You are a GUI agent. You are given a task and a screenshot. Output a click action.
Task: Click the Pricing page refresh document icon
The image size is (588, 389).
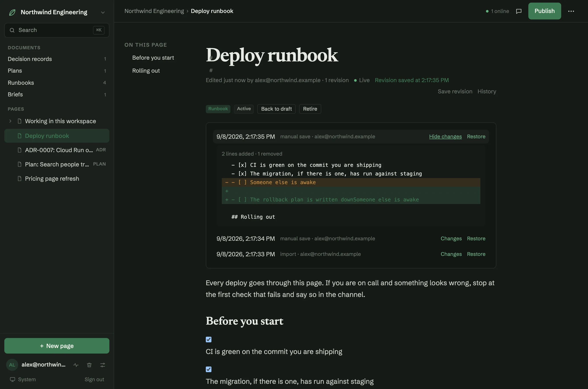coord(19,179)
